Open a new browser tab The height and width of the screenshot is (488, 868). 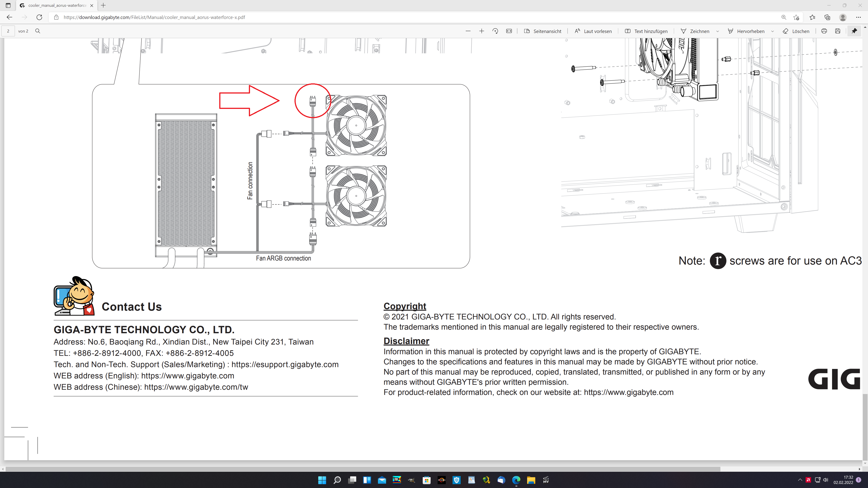pos(104,5)
